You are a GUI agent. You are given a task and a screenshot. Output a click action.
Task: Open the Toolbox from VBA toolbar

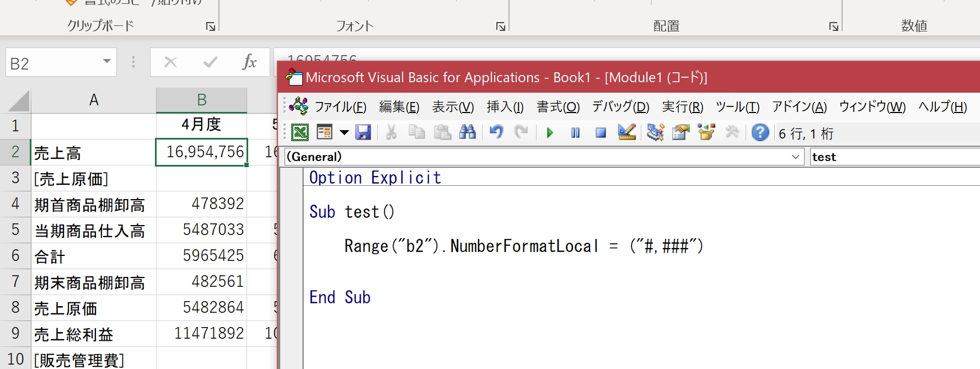click(732, 132)
